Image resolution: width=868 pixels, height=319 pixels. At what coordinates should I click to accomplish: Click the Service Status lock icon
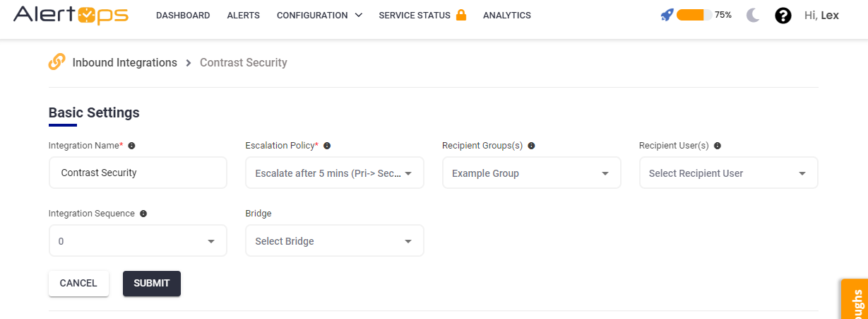pyautogui.click(x=461, y=15)
